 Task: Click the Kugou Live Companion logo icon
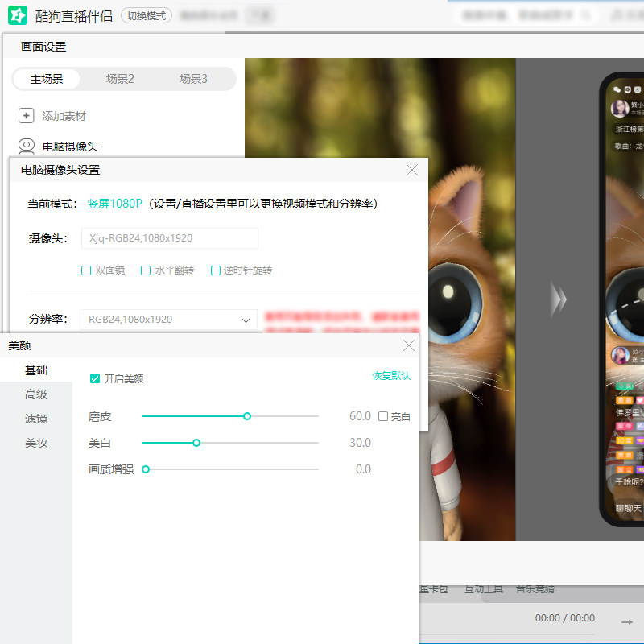pos(18,15)
